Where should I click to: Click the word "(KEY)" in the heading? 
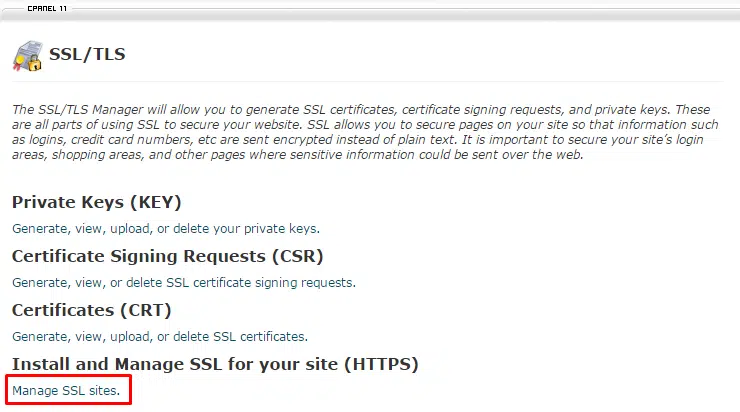click(150, 202)
